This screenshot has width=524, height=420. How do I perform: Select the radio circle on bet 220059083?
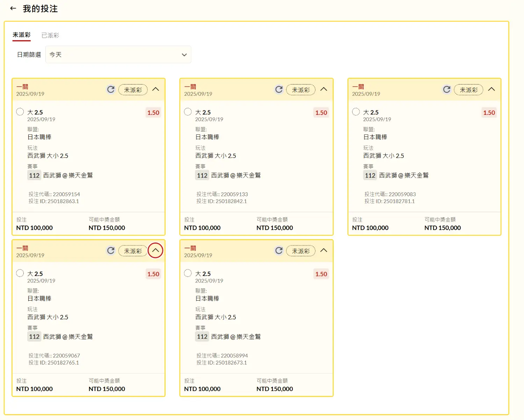356,112
